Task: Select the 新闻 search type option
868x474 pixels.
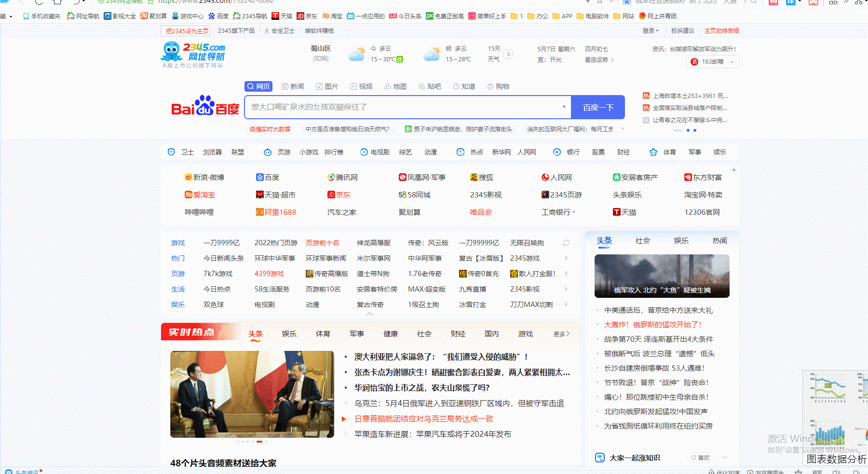Action: point(293,86)
